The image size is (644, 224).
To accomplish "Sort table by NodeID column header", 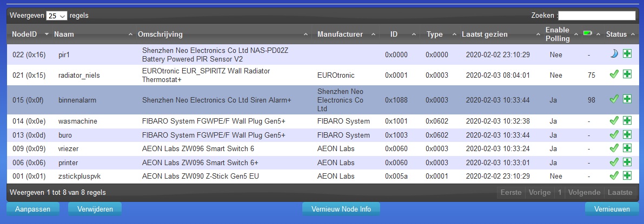I will coord(24,35).
